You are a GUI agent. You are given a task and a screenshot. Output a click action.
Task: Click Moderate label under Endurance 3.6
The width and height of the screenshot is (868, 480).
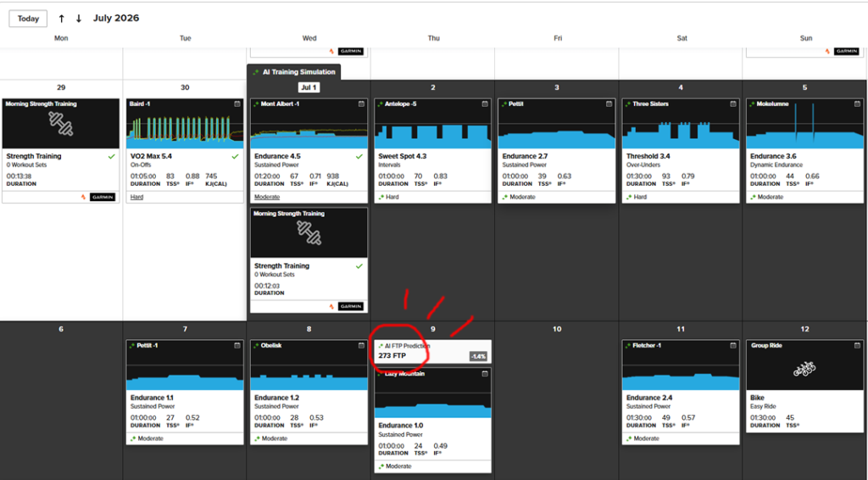coord(770,197)
